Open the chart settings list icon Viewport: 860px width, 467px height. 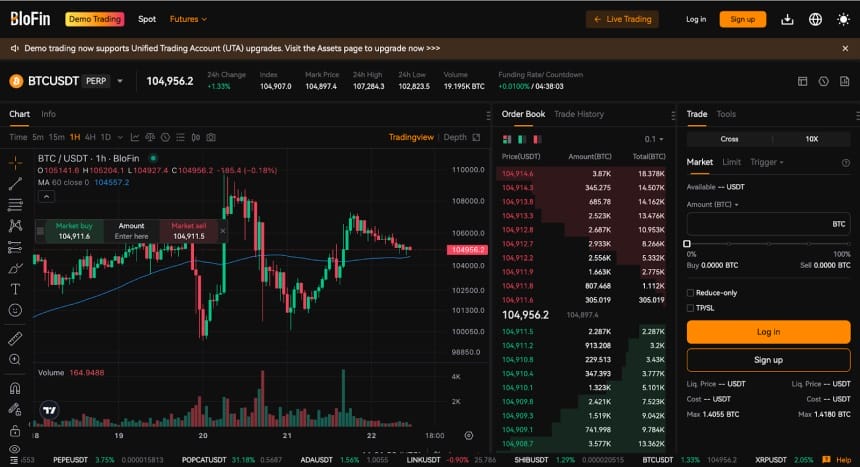pyautogui.click(x=180, y=137)
